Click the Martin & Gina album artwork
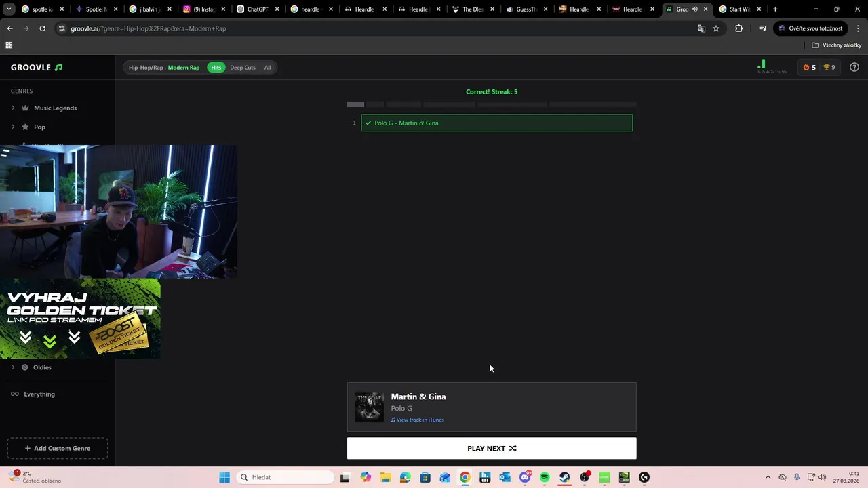 pos(369,407)
